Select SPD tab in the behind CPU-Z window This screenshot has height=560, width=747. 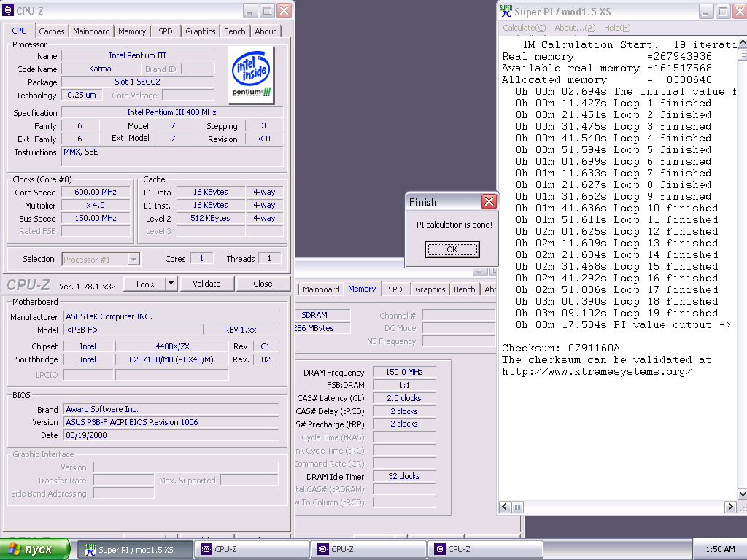(x=395, y=289)
